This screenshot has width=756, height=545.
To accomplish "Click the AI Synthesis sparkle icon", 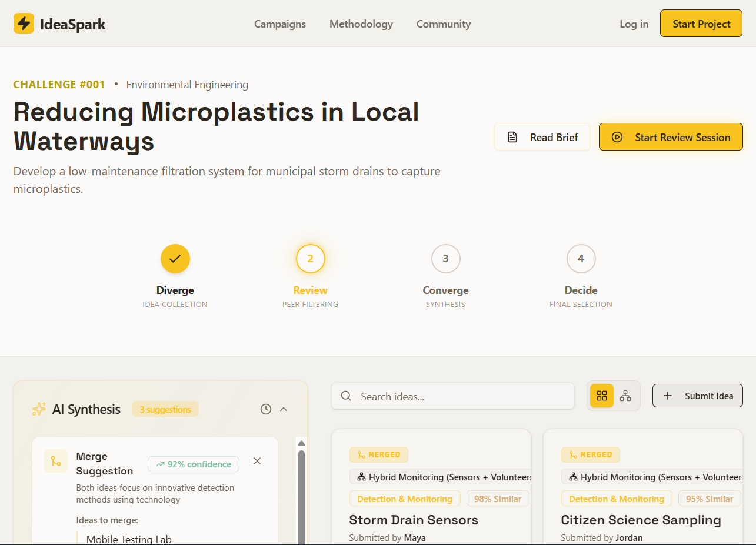I will (39, 409).
